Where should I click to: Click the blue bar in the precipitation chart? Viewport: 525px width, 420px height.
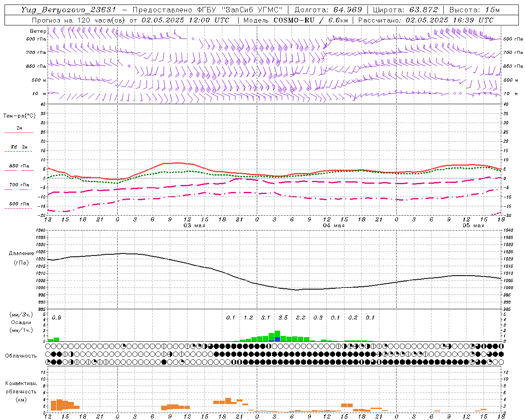(x=277, y=339)
